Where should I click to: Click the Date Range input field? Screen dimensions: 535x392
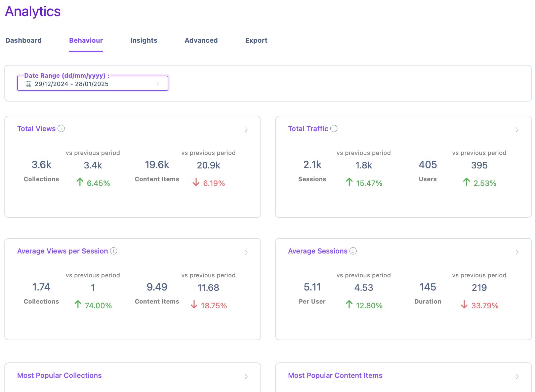pos(93,83)
